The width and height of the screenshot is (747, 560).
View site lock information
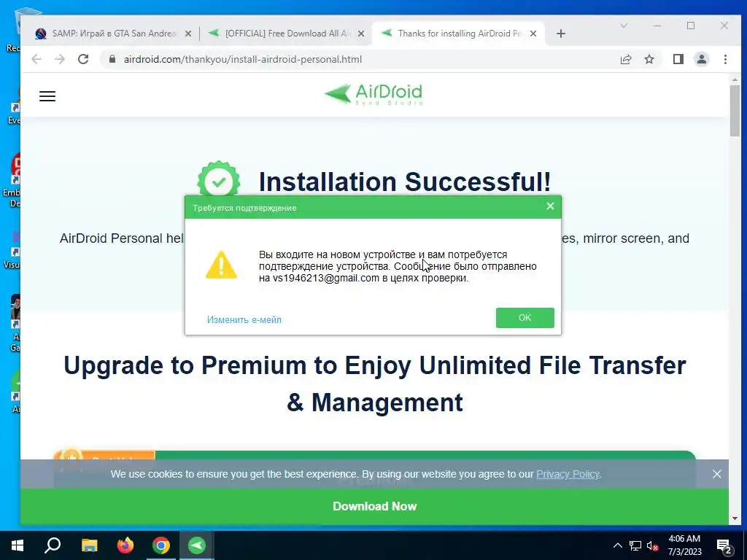(x=112, y=59)
